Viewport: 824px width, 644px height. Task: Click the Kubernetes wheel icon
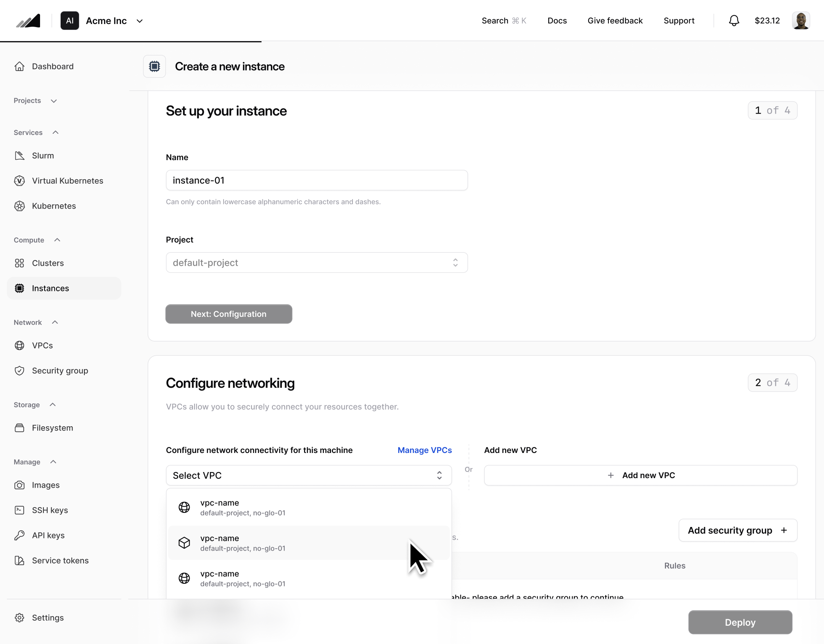(x=19, y=206)
